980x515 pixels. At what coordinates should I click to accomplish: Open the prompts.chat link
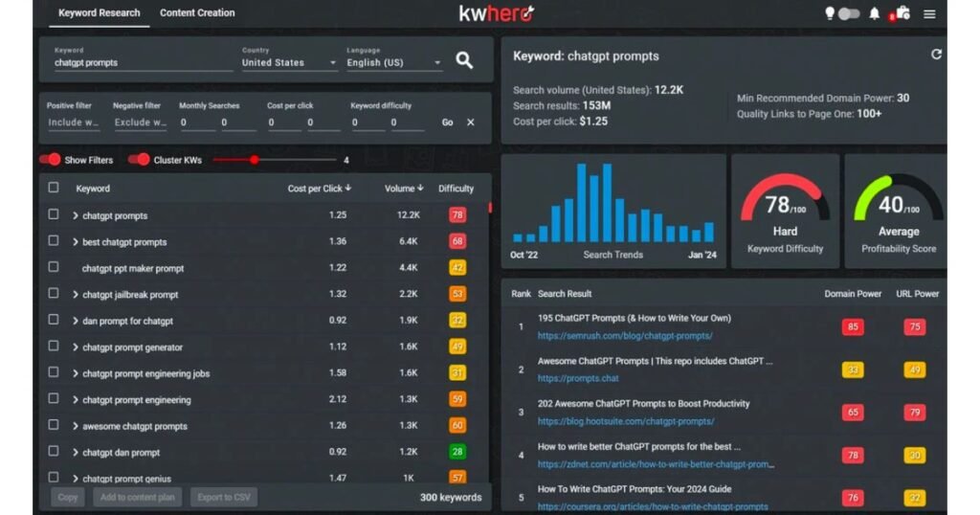(x=578, y=378)
